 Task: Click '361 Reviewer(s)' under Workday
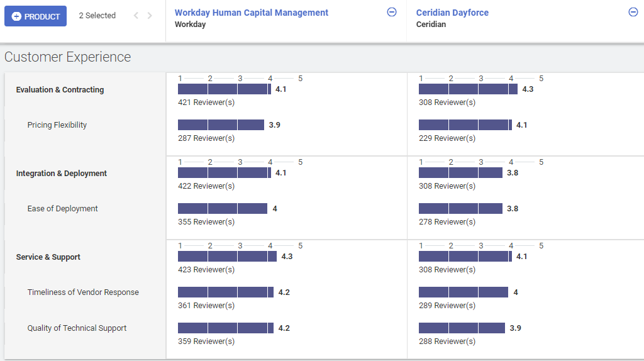206,306
